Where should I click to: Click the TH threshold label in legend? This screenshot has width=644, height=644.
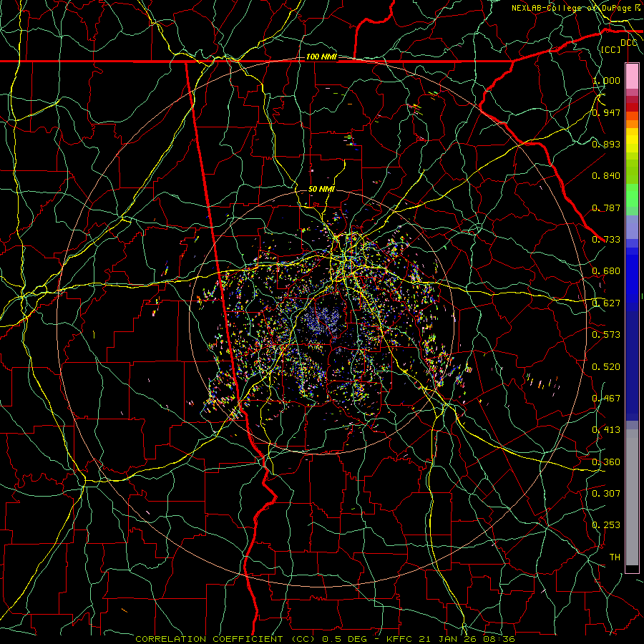(x=615, y=557)
